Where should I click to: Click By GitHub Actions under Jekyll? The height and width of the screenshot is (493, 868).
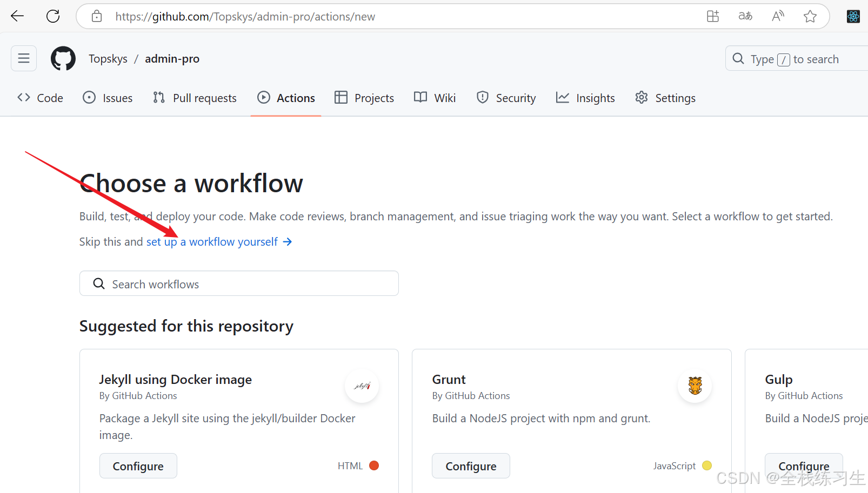coord(138,396)
